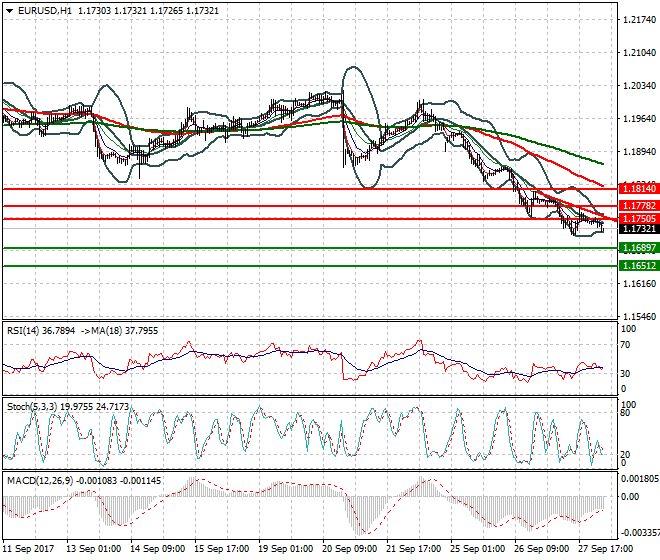Click the 21 Sep 17:00 time label
Viewport: 660px width, 560px height.
click(413, 549)
